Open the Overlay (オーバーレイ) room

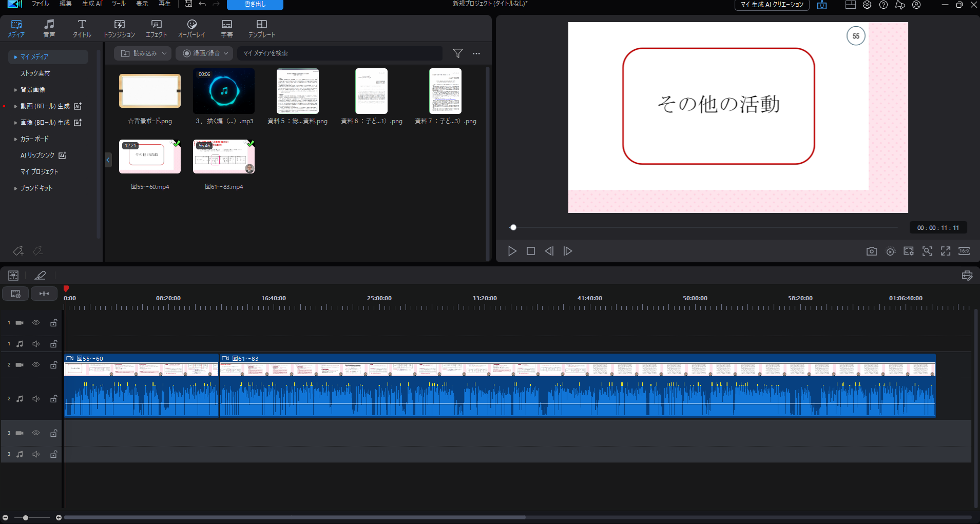[191, 28]
